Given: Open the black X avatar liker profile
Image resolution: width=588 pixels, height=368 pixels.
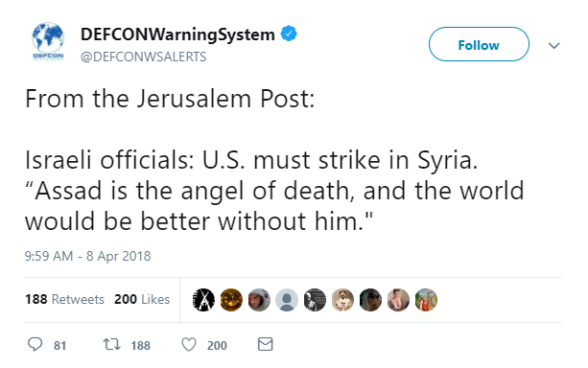Looking at the screenshot, I should point(203,300).
